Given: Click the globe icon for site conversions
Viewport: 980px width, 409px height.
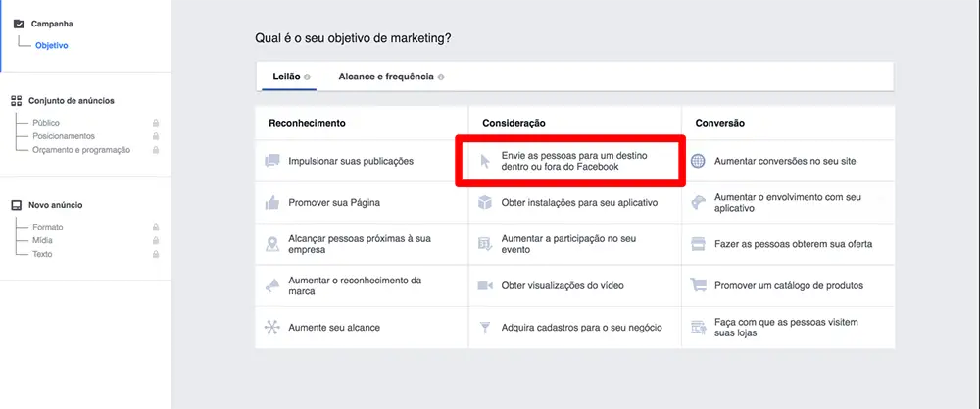Looking at the screenshot, I should [698, 161].
